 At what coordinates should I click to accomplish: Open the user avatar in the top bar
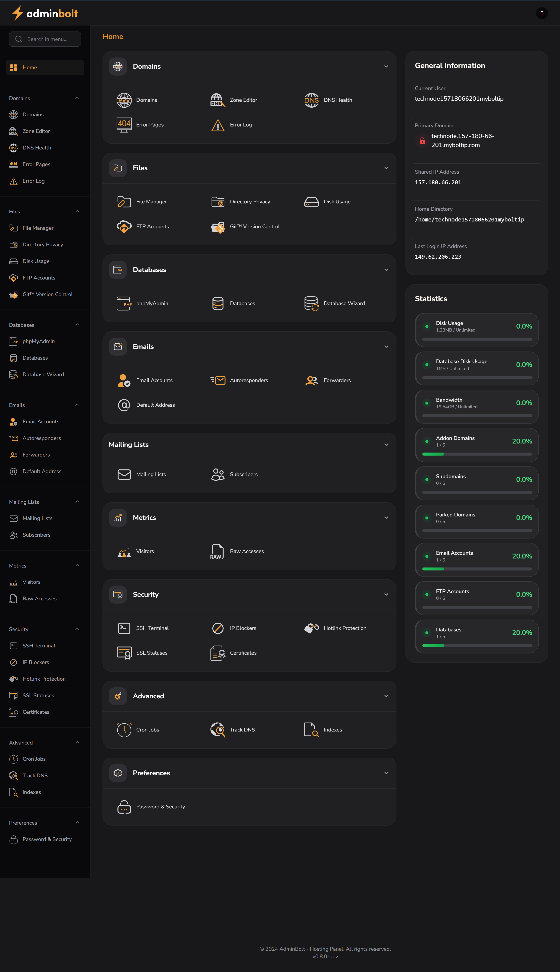pyautogui.click(x=542, y=13)
